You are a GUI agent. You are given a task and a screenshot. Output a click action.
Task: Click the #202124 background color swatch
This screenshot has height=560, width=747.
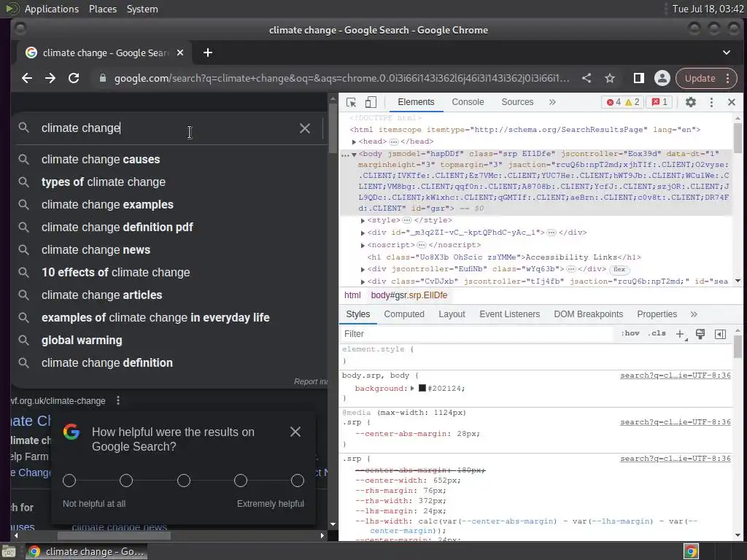pos(422,388)
